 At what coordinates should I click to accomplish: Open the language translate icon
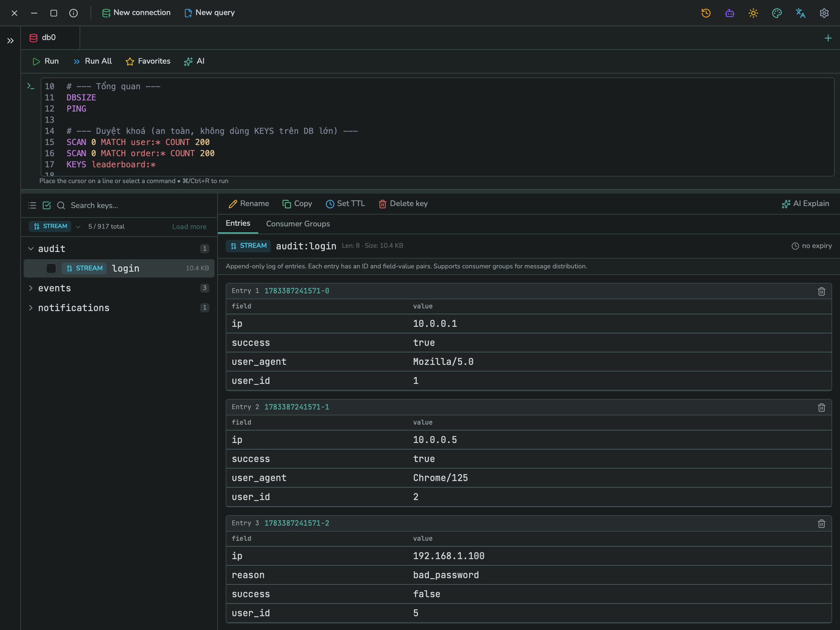[x=800, y=13]
